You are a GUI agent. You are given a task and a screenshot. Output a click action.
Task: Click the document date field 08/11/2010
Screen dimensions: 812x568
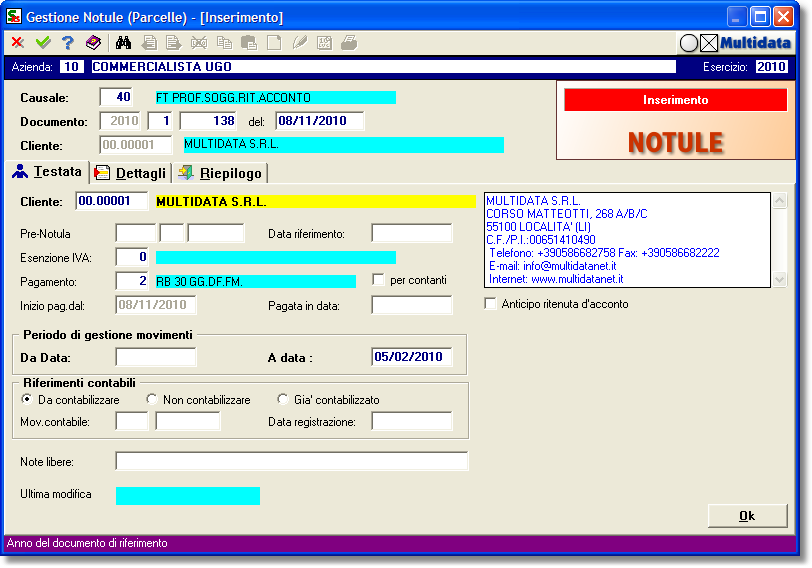[x=320, y=121]
